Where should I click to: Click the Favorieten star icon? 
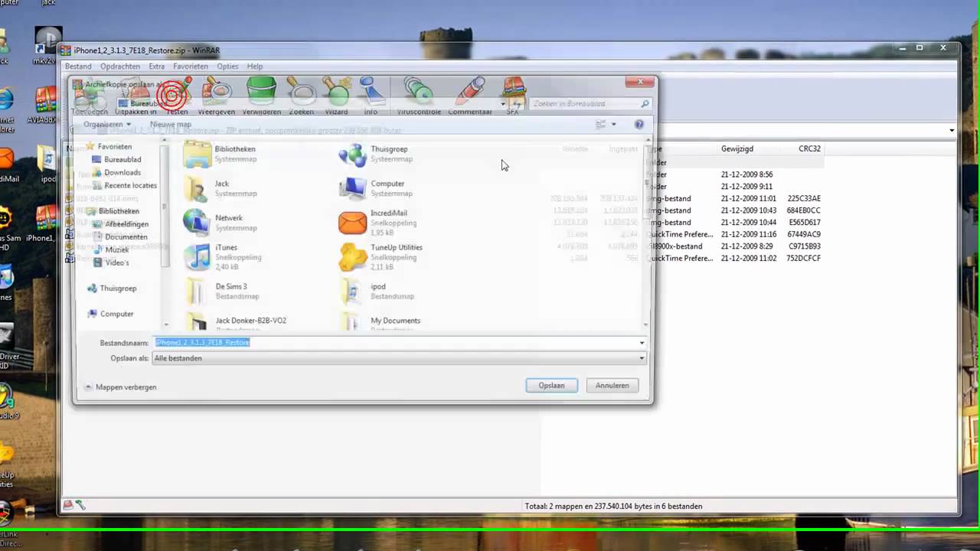[90, 146]
